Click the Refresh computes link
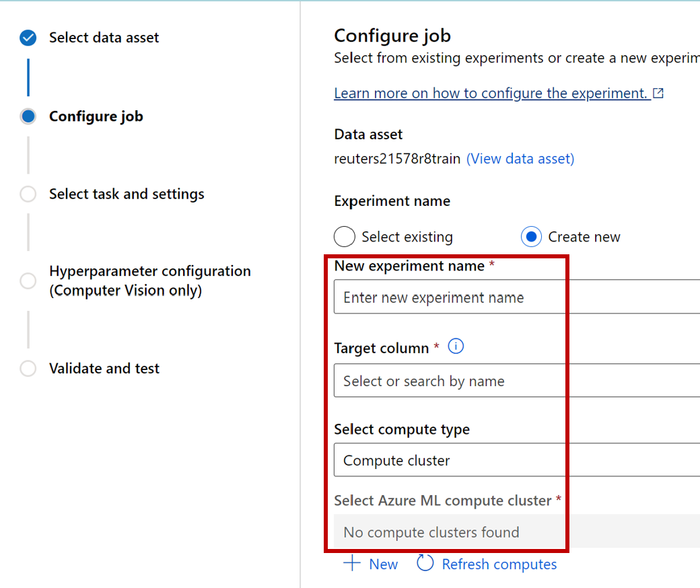The image size is (700, 588). [x=499, y=564]
